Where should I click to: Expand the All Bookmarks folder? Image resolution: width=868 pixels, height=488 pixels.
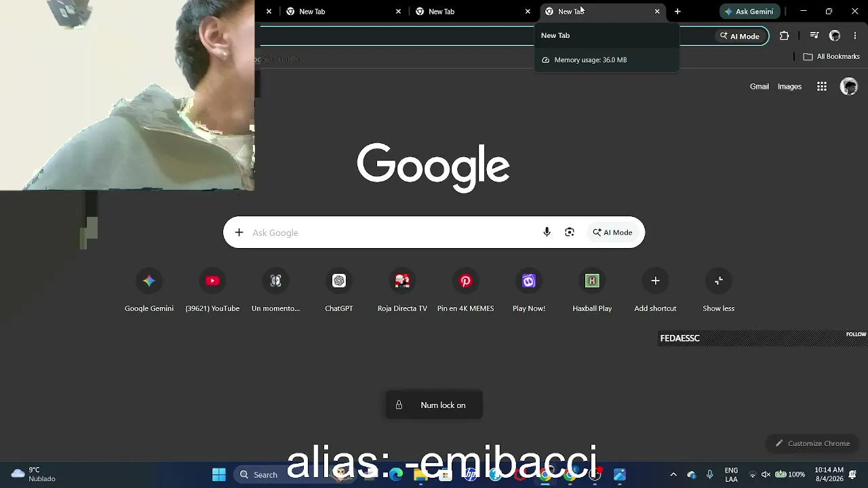(831, 56)
